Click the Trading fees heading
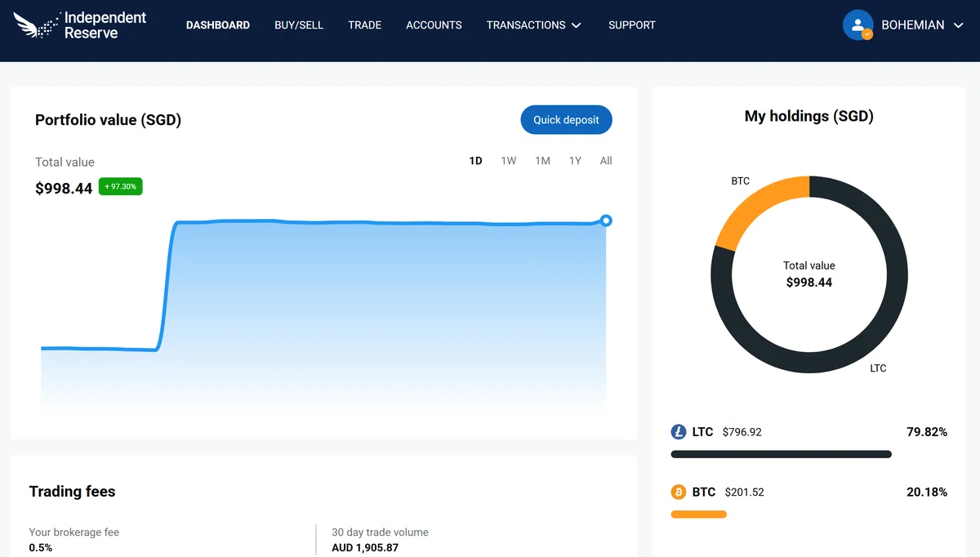980x557 pixels. tap(72, 492)
